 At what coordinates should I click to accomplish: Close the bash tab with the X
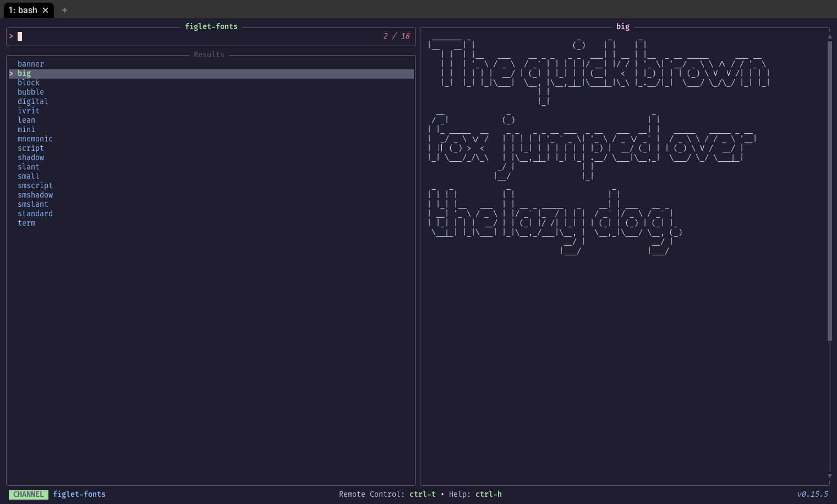coord(46,10)
